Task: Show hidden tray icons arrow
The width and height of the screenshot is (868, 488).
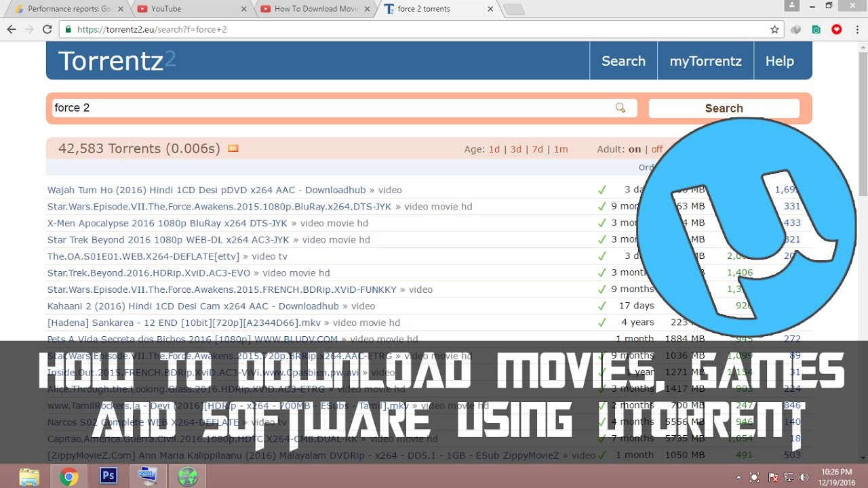Action: coord(738,477)
